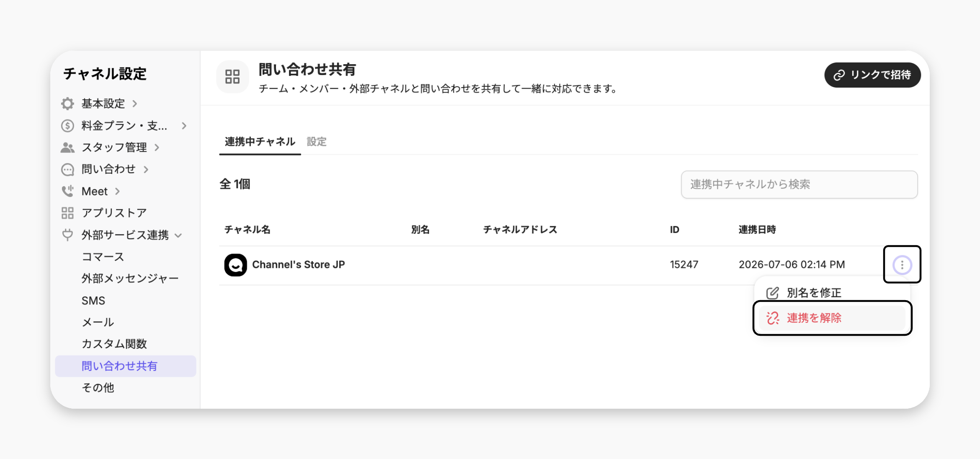Expand the 問い合わせ chevron in sidebar
980x459 pixels.
pos(146,169)
